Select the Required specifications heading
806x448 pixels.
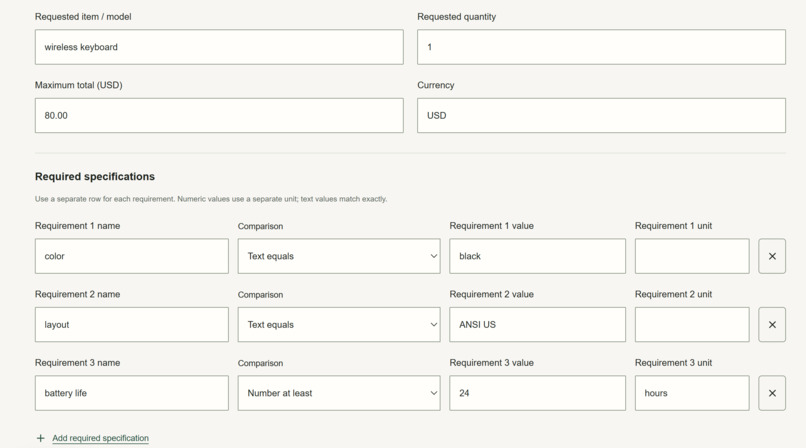click(95, 177)
